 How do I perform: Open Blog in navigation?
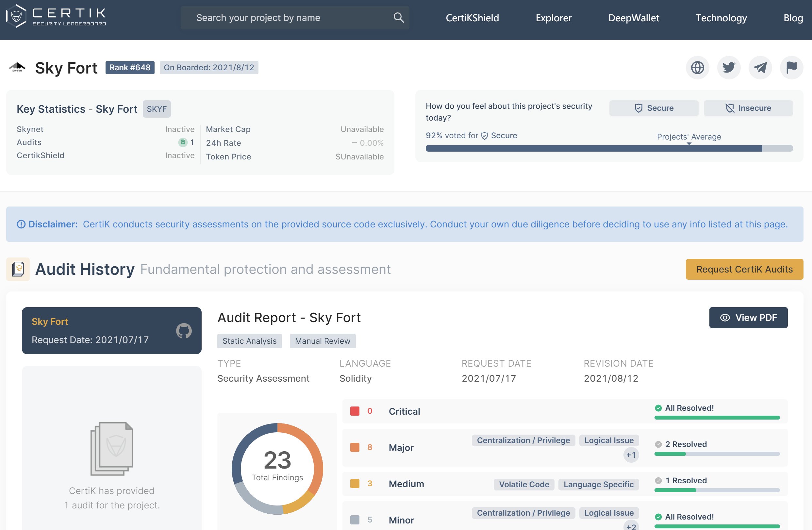(793, 18)
